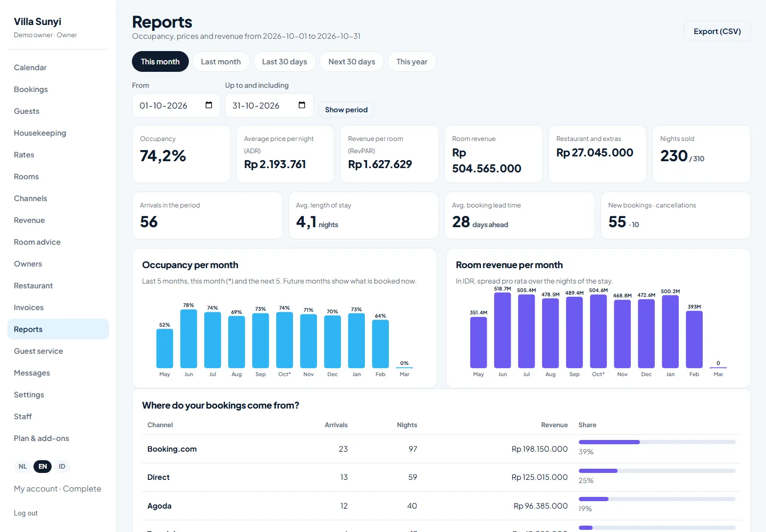This screenshot has width=766, height=532.
Task: Navigate to Rates in sidebar
Action: [59, 155]
